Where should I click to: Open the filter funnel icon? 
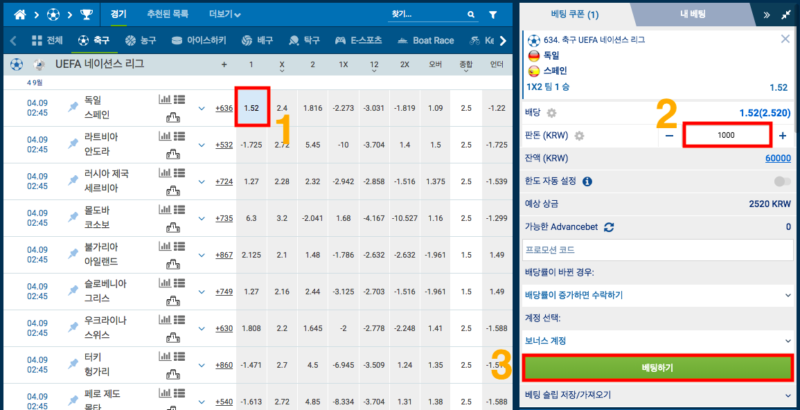pyautogui.click(x=494, y=16)
